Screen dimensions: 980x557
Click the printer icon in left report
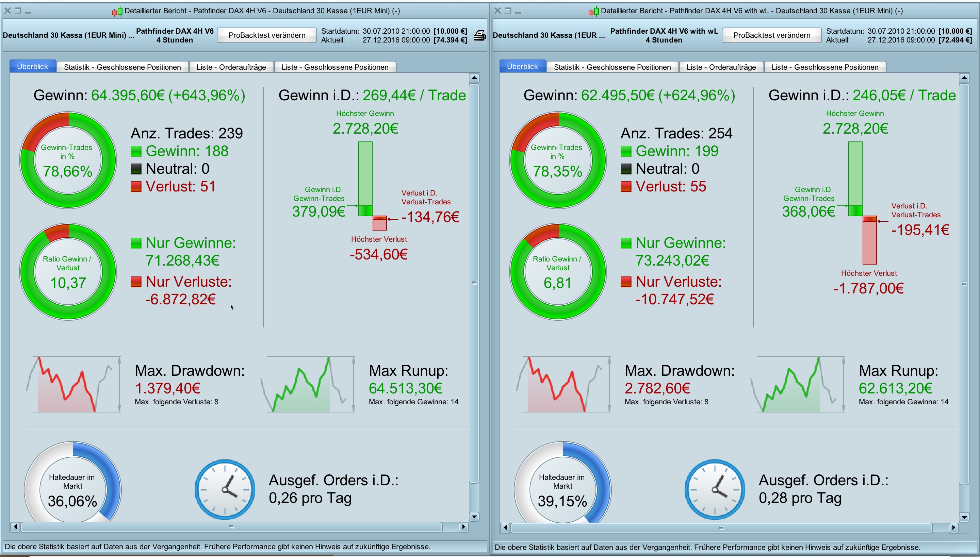(479, 36)
